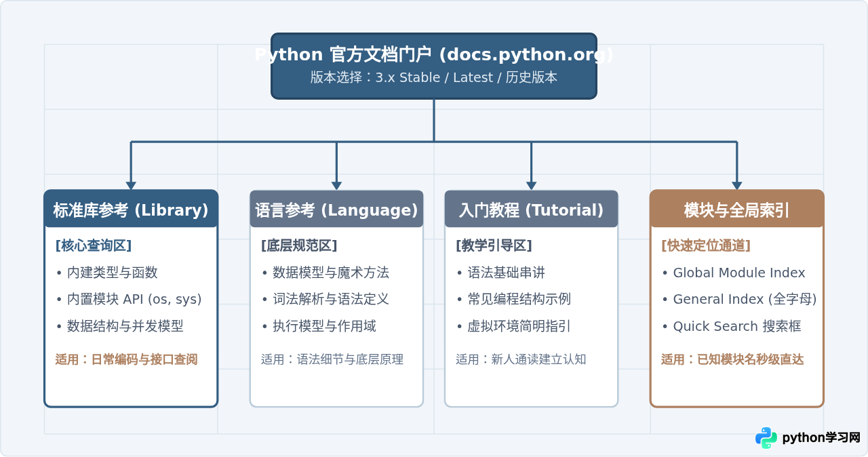Select the 版本选择：3.x Stable / Latest / 历史版本 line
The height and width of the screenshot is (457, 868).
tap(434, 77)
